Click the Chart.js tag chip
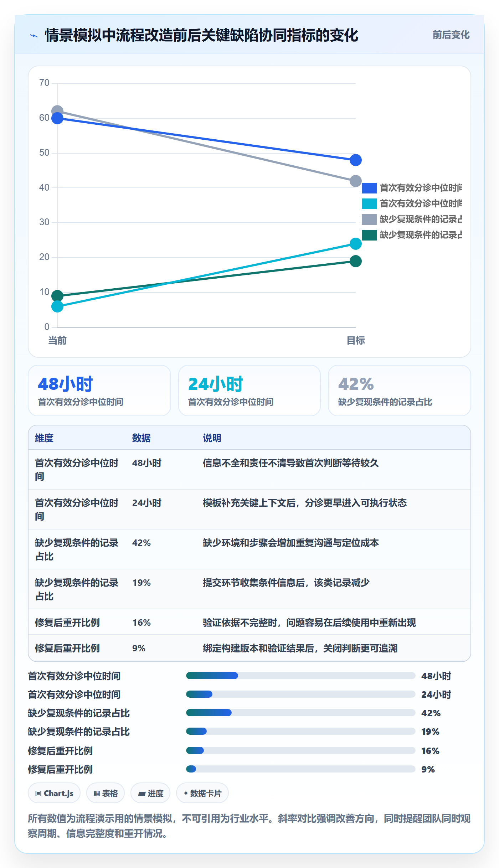Viewport: 499px width, 868px height. 54,793
